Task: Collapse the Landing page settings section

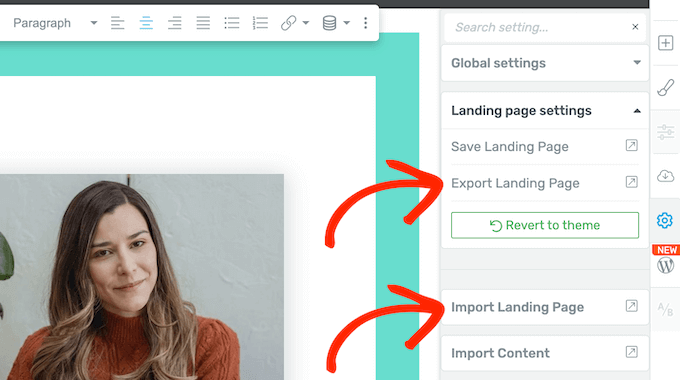Action: pos(545,111)
